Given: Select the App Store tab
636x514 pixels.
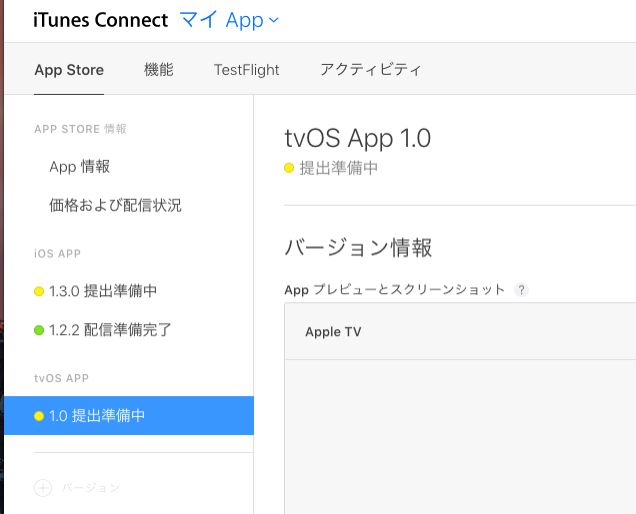Looking at the screenshot, I should click(x=69, y=70).
